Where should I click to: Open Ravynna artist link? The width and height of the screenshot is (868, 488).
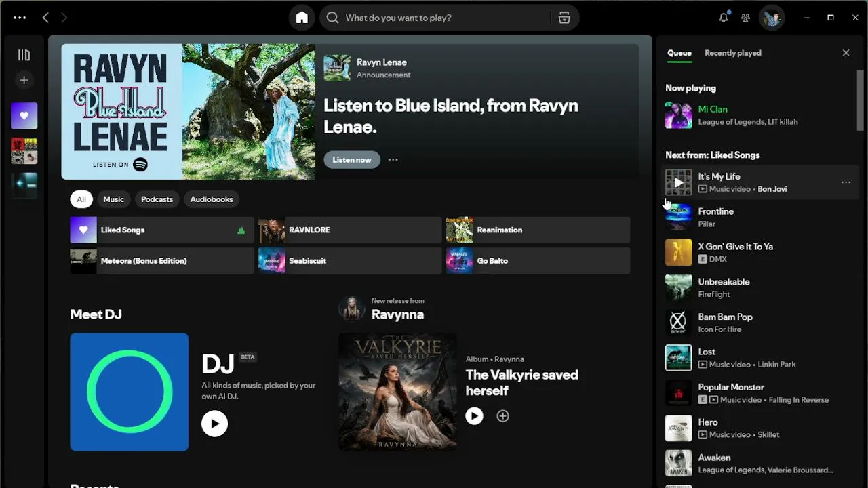tap(397, 314)
